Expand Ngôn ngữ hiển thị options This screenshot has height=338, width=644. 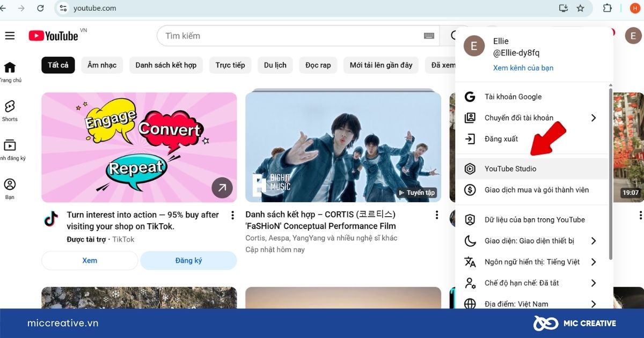coord(594,262)
